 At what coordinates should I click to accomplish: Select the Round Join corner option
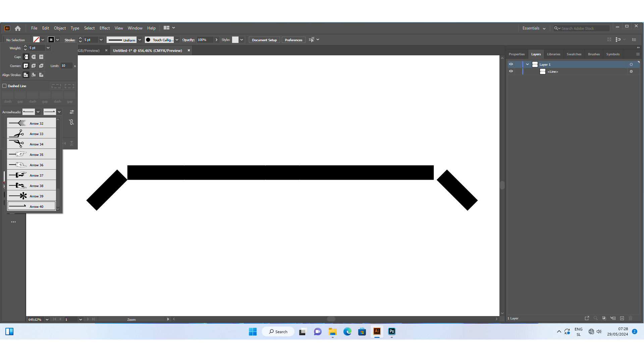tap(34, 66)
